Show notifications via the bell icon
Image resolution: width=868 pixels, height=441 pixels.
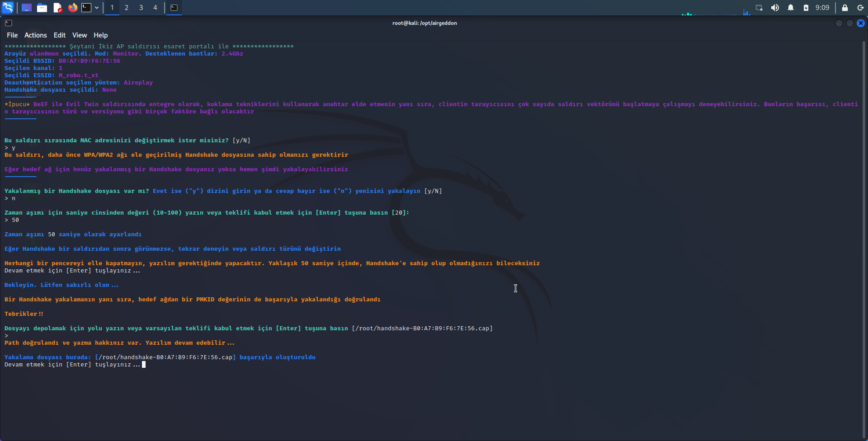[x=791, y=8]
